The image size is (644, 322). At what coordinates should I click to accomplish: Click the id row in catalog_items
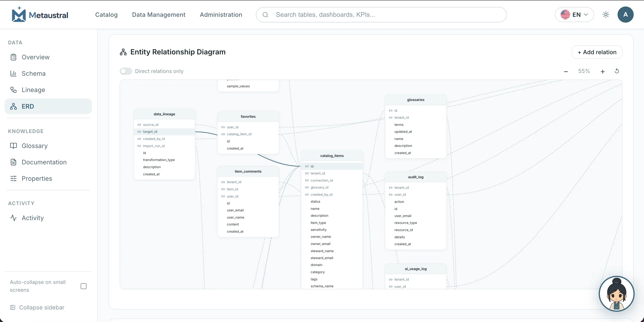[x=332, y=166]
